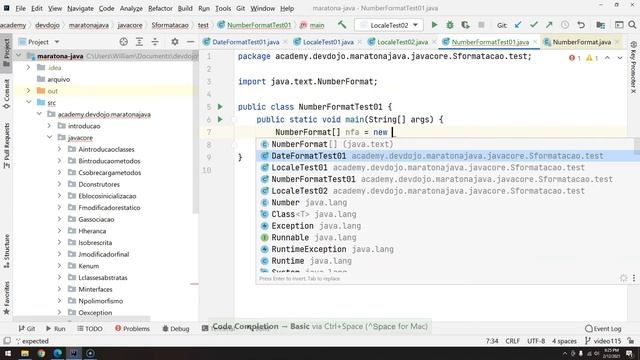Viewport: 640px width, 360px height.
Task: Open Search Everywhere magnifier icon
Action: tap(632, 25)
